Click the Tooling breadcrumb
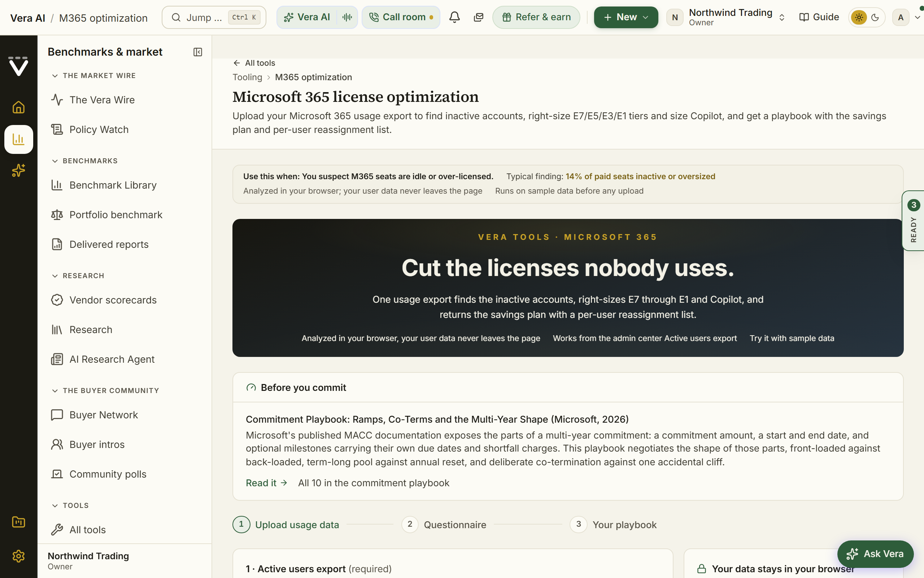The image size is (924, 578). point(247,77)
